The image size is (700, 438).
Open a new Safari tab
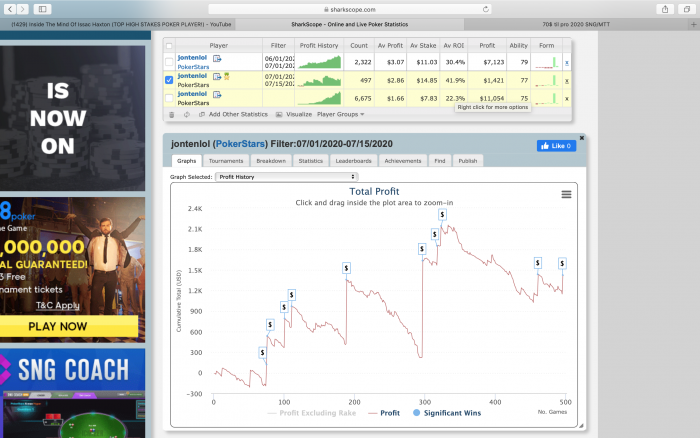(x=694, y=25)
